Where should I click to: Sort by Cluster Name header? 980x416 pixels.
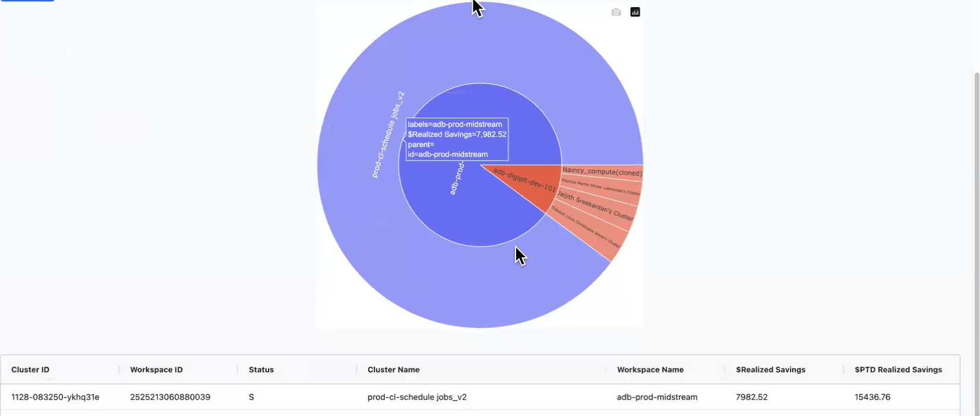coord(393,370)
